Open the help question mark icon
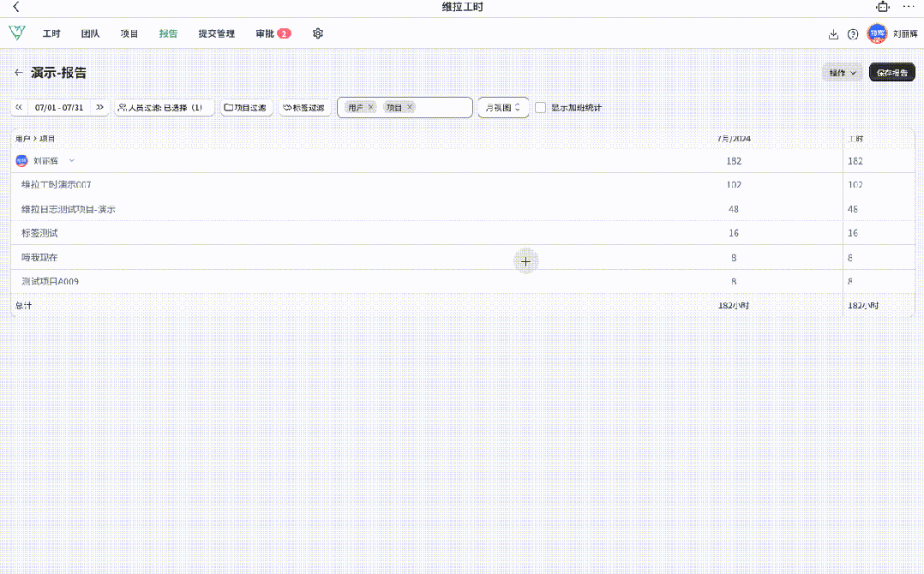This screenshot has width=924, height=574. pyautogui.click(x=853, y=34)
